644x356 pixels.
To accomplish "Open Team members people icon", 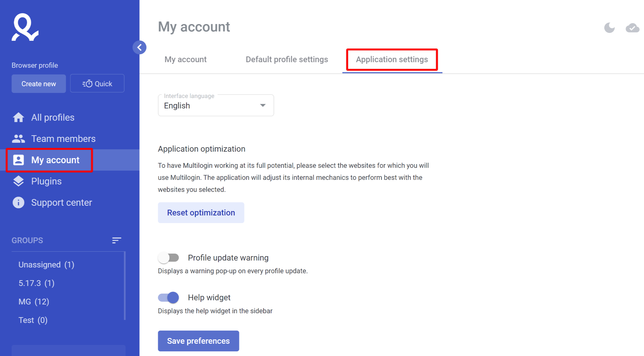I will coord(19,139).
